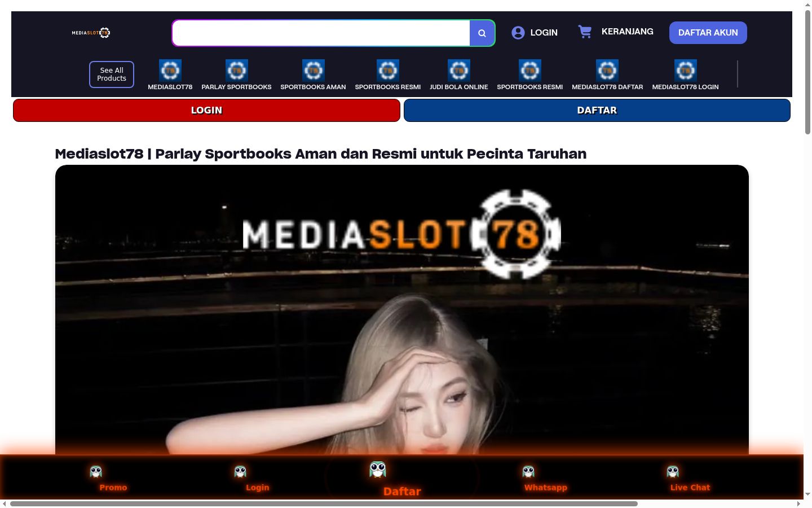Open the MEDIASLOT78 category
The height and width of the screenshot is (508, 812).
pos(170,75)
